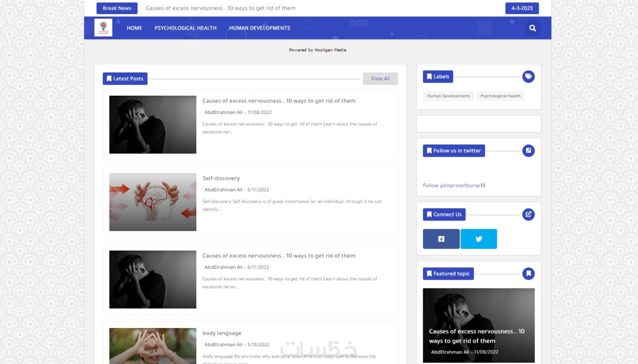Screen dimensions: 638x364
Task: Click the Labels tag icon
Action: tap(528, 77)
